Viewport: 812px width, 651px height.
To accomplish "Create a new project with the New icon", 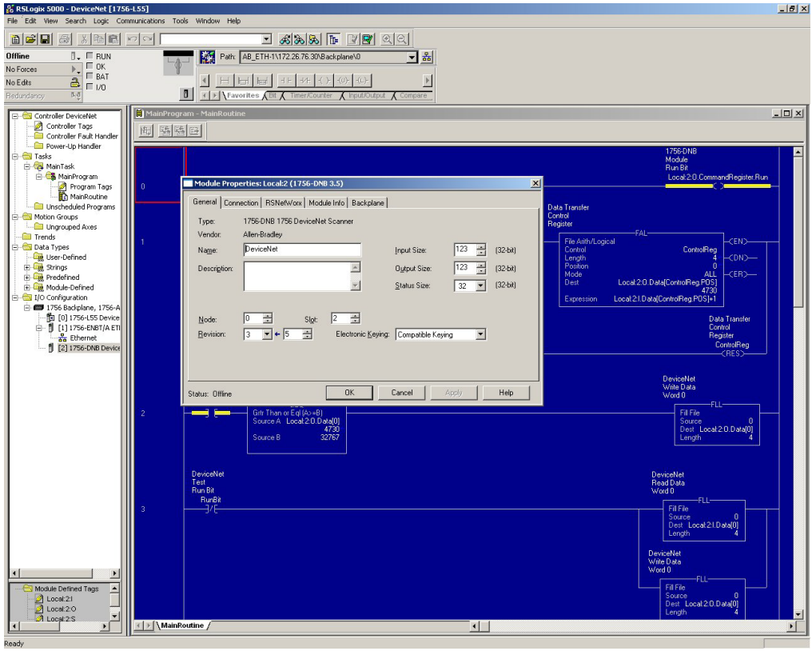I will pyautogui.click(x=15, y=39).
